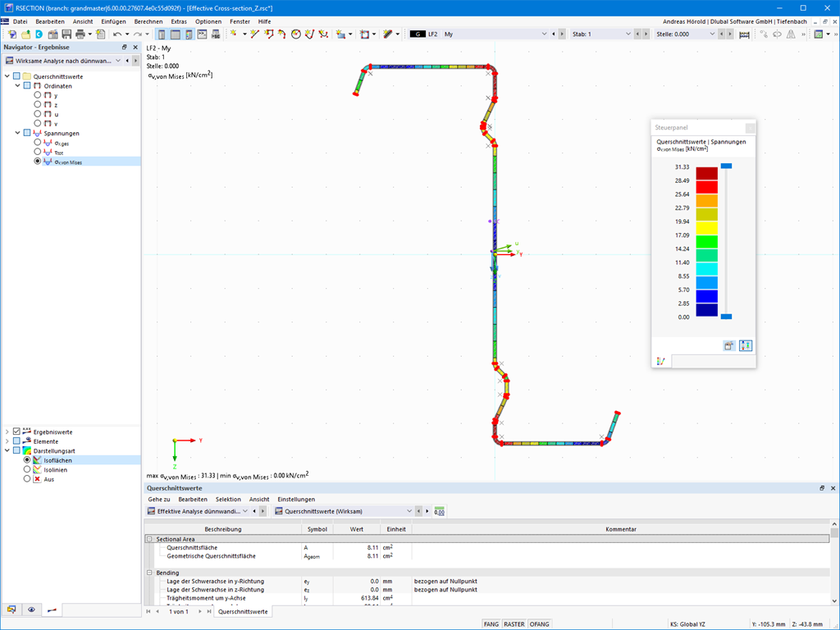Toggle the FANG snap button
The image size is (840, 630).
coord(491,624)
